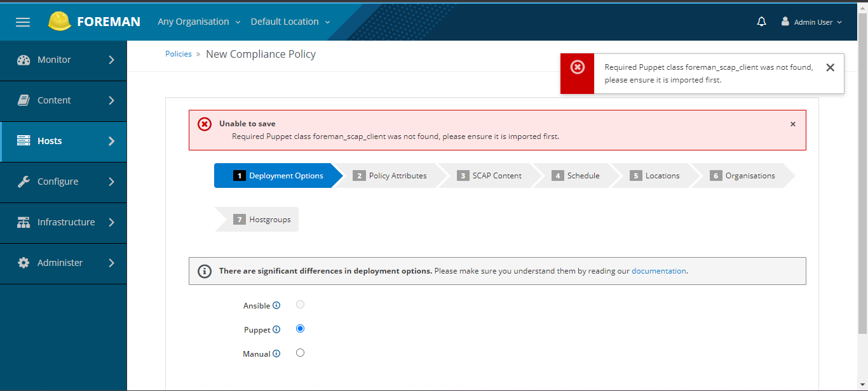Go to step 5 Locations
The height and width of the screenshot is (391, 868).
coord(656,176)
